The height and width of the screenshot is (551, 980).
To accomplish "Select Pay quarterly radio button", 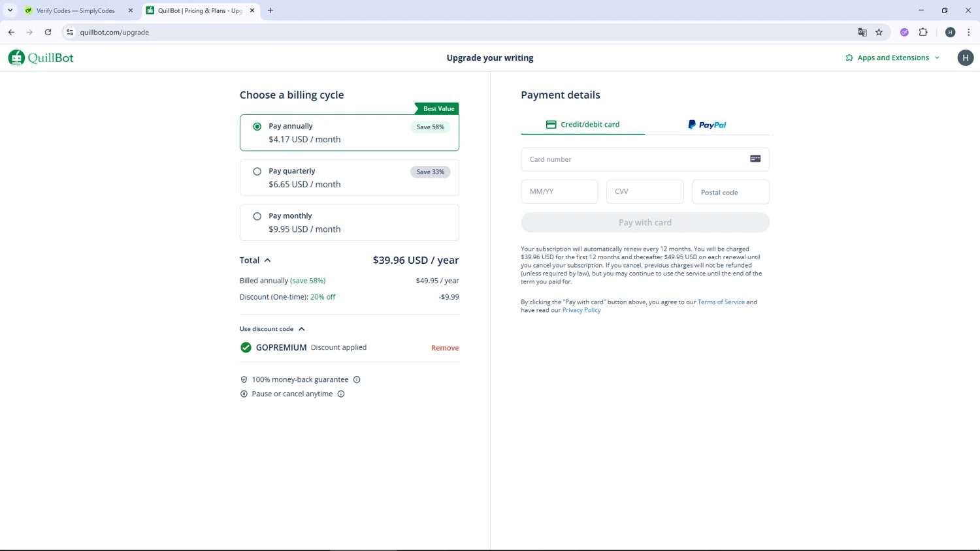I will [257, 172].
